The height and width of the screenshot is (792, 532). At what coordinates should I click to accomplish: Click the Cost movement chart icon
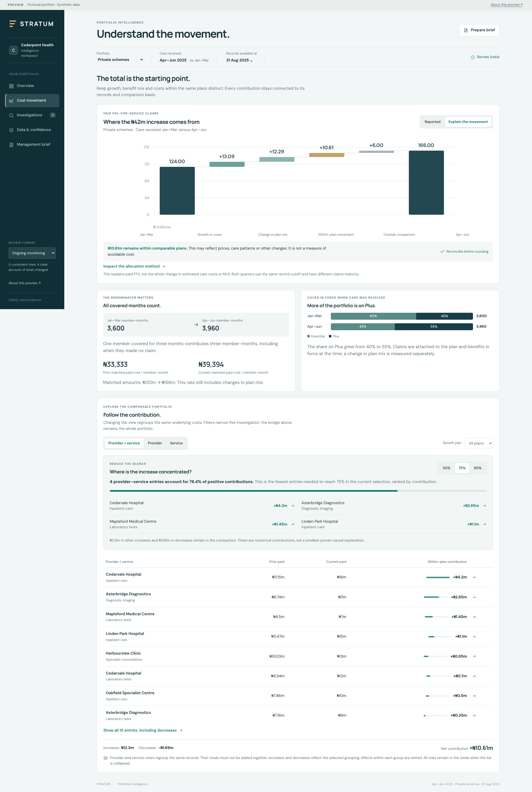(x=11, y=101)
